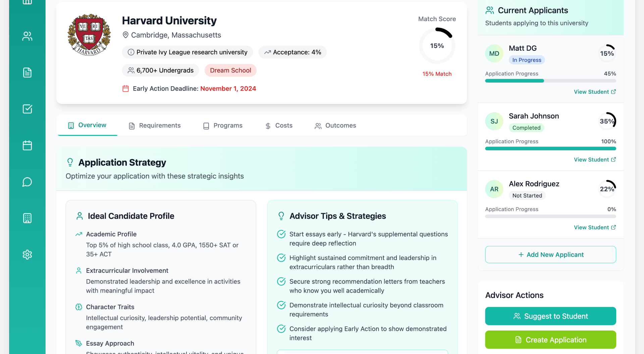Open the Costs tab

(279, 125)
